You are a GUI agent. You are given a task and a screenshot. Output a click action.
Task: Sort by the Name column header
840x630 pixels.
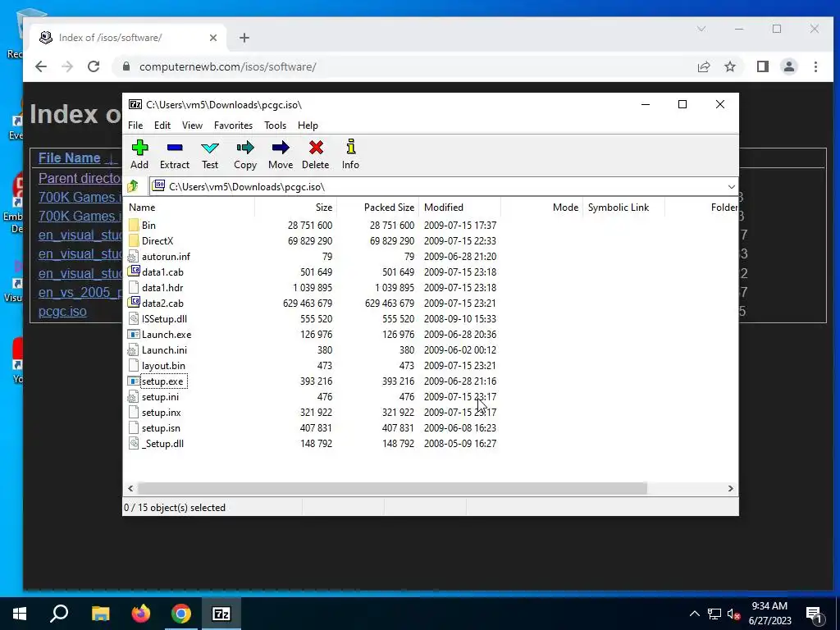[189, 208]
